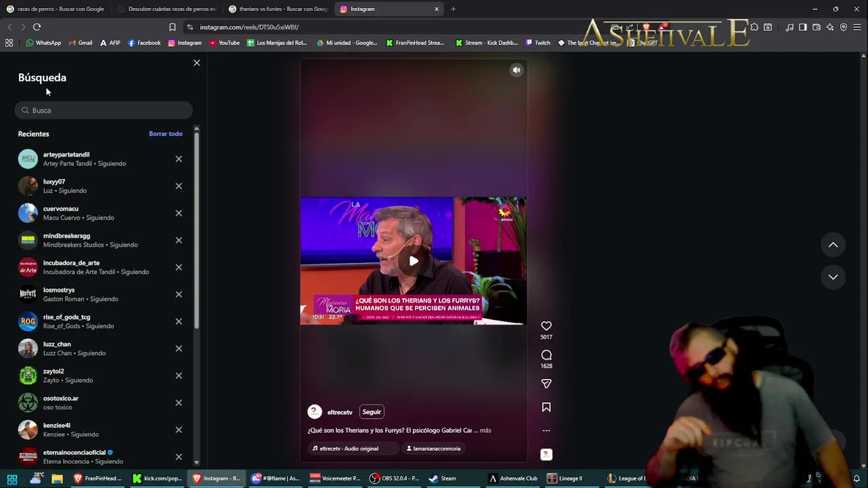Image resolution: width=868 pixels, height=488 pixels.
Task: Open the reel more options menu
Action: (547, 430)
